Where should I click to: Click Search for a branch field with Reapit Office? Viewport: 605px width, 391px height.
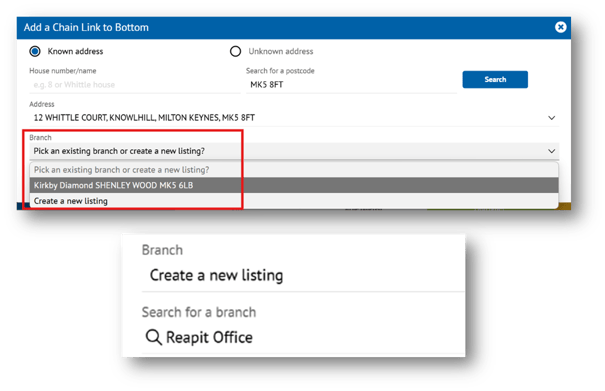click(x=303, y=337)
